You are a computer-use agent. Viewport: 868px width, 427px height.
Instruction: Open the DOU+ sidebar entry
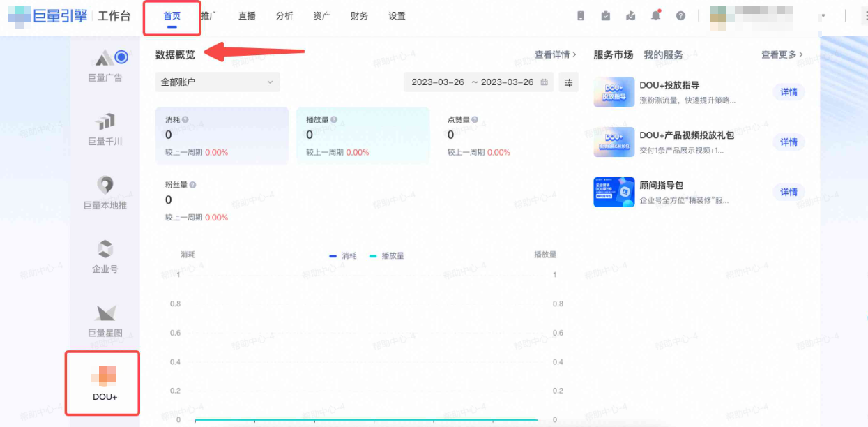pos(105,383)
